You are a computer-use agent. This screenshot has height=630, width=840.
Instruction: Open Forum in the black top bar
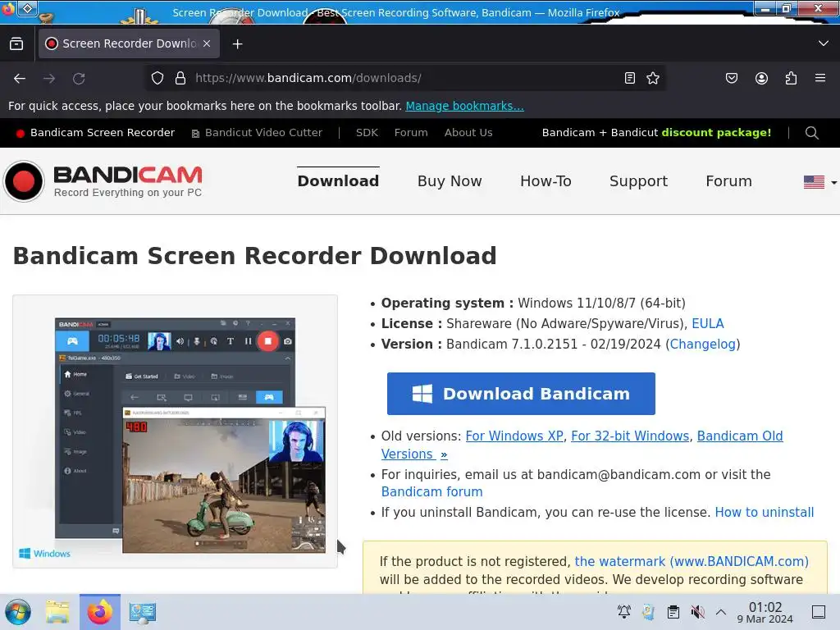(411, 133)
